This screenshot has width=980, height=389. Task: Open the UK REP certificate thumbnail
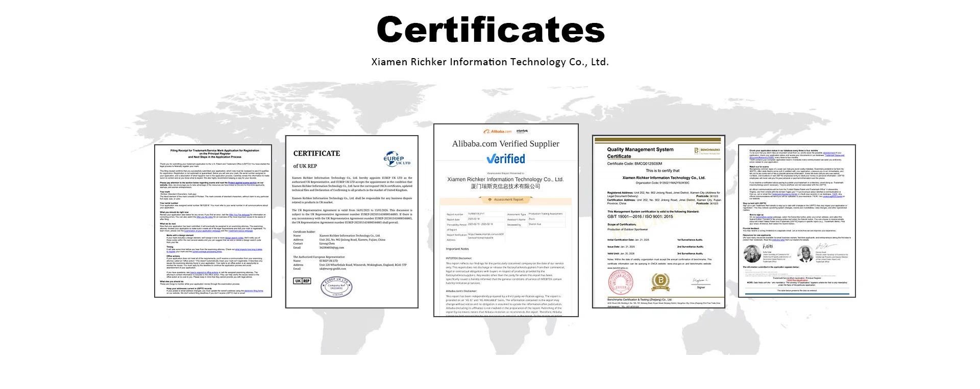pos(352,222)
